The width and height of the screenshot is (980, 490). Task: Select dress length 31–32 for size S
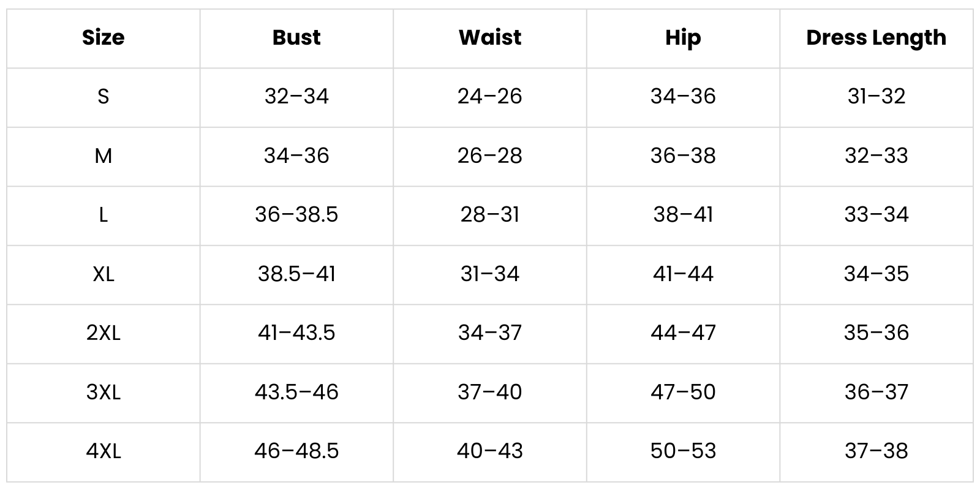click(x=876, y=96)
